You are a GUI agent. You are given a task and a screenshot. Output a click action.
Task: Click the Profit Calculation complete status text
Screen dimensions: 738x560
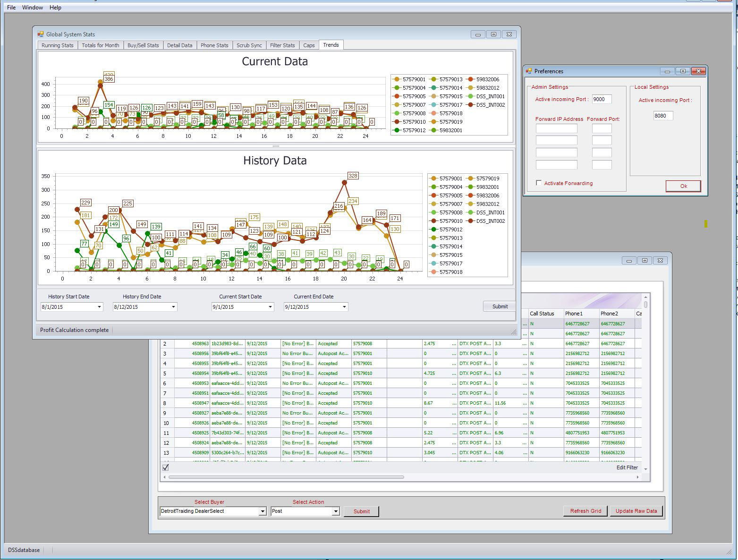[74, 330]
